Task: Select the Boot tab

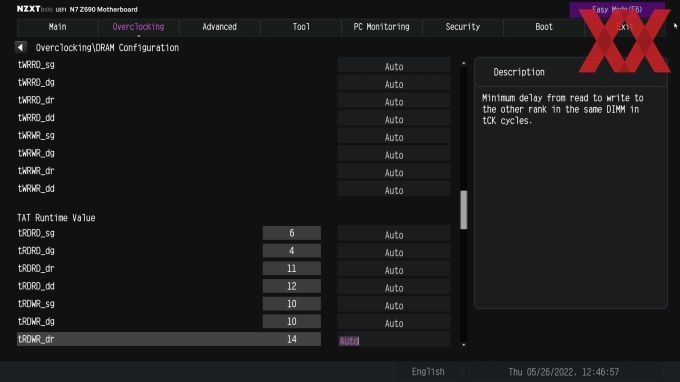Action: coord(543,27)
